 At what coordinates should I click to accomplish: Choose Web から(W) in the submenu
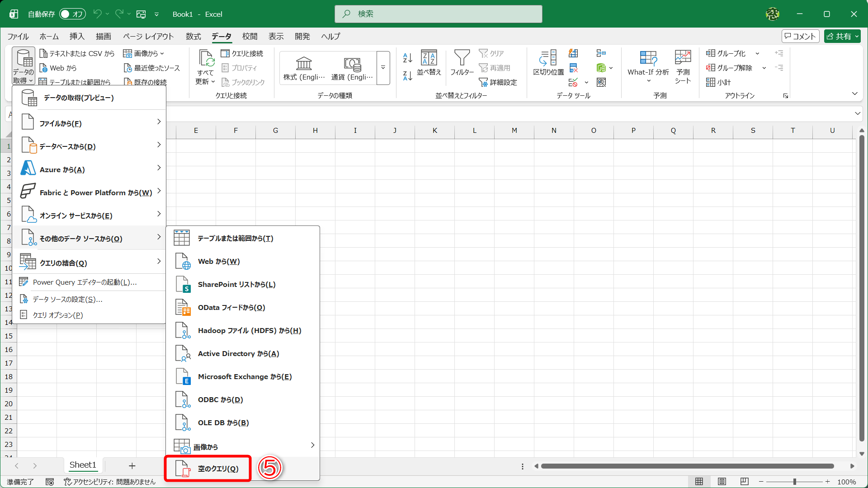[243, 261]
